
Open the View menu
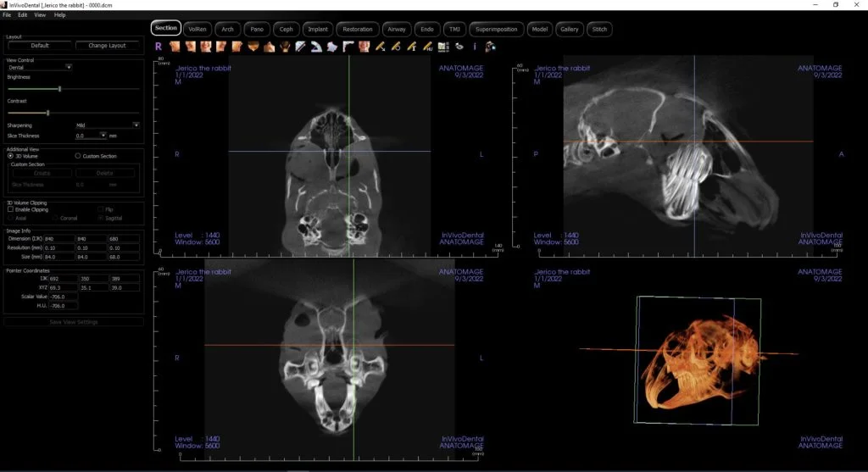tap(40, 15)
